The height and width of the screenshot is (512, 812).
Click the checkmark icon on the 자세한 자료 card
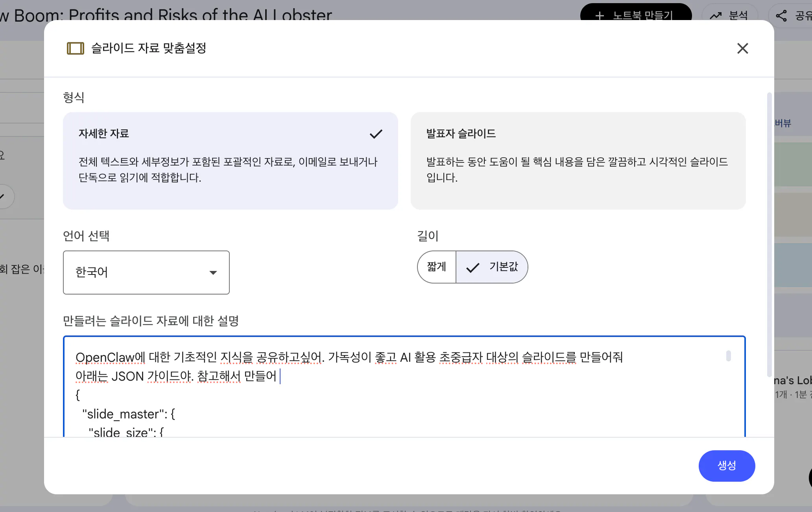[376, 134]
